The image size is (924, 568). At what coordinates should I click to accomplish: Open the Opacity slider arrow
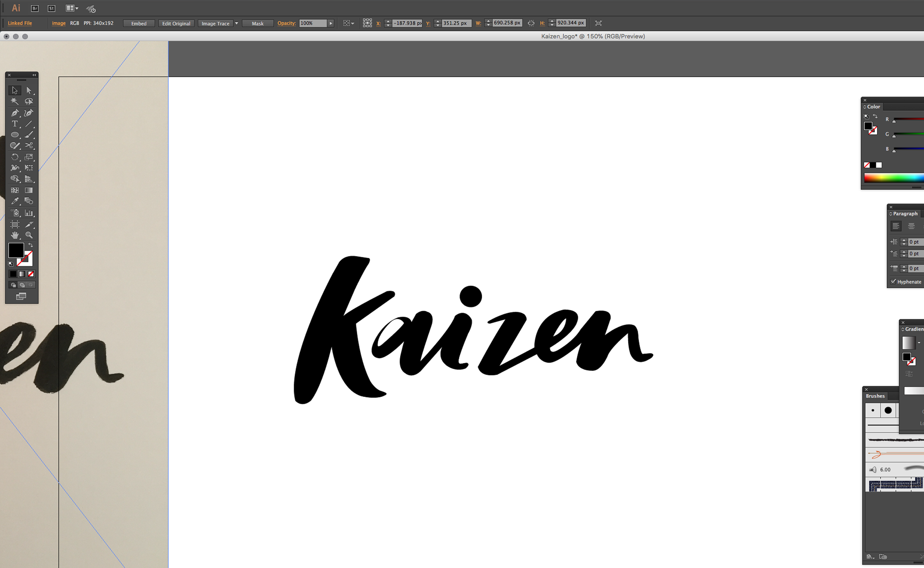pyautogui.click(x=331, y=23)
